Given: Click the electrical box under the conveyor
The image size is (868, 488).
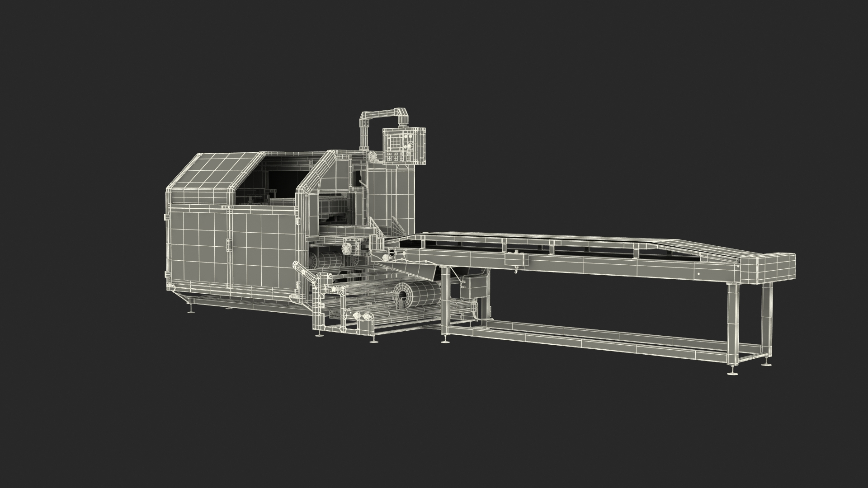Looking at the screenshot, I should tap(474, 286).
